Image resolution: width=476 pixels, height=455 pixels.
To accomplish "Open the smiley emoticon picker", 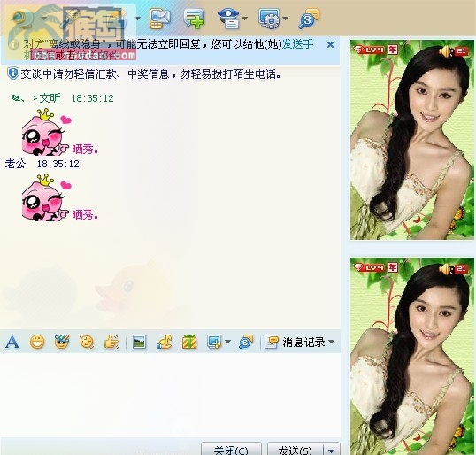I will click(37, 343).
